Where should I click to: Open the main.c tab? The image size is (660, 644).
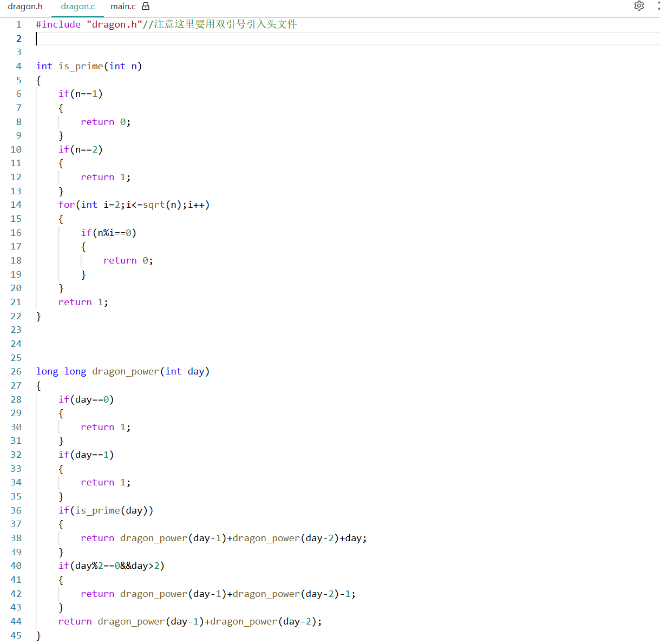(x=123, y=6)
